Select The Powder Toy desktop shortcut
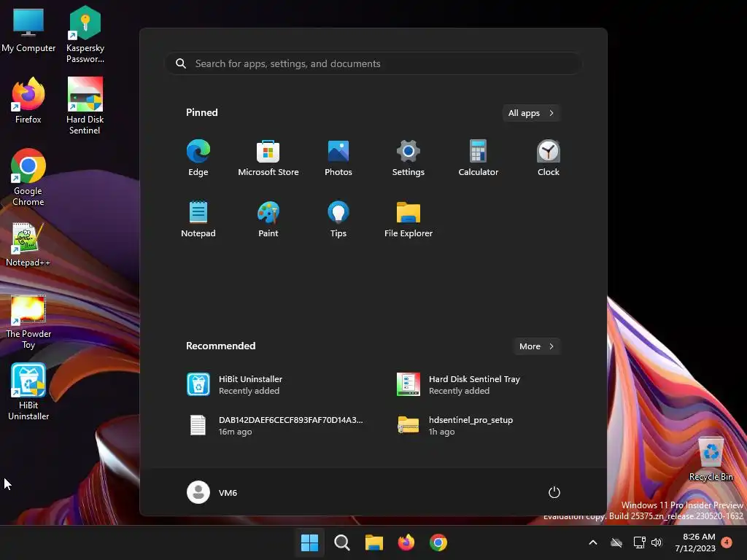Image resolution: width=747 pixels, height=560 pixels. pyautogui.click(x=28, y=322)
